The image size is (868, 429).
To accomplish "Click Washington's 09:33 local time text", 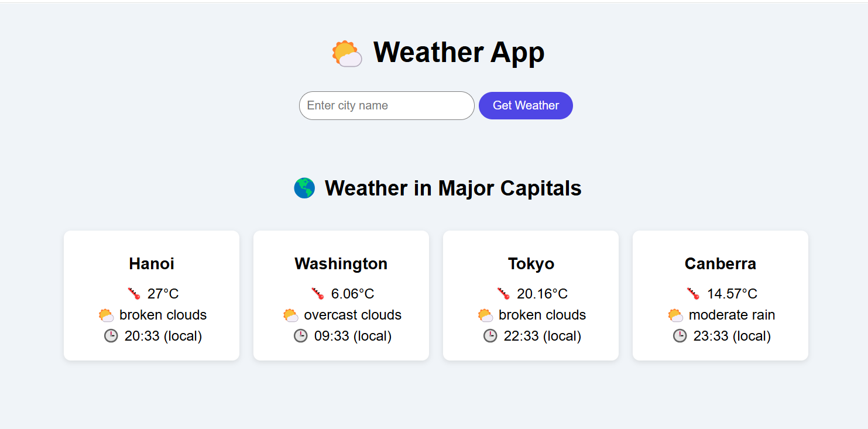I will (352, 336).
